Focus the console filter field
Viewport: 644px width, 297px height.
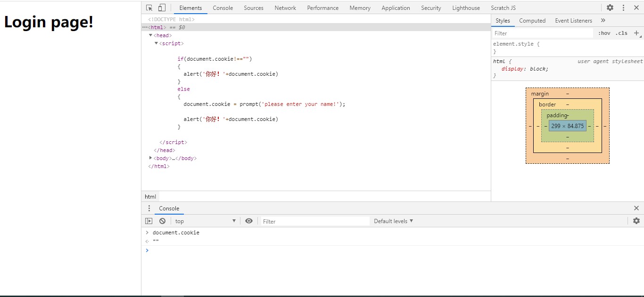[315, 221]
